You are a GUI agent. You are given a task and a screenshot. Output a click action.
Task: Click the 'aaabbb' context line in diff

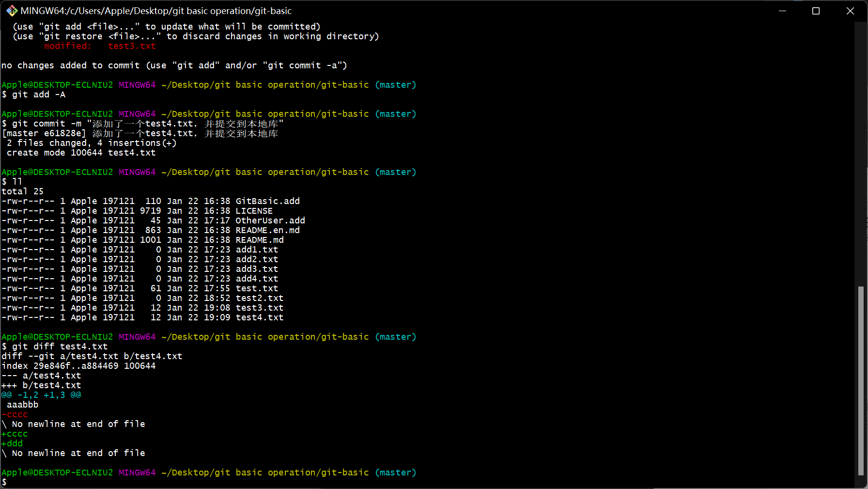pyautogui.click(x=22, y=405)
